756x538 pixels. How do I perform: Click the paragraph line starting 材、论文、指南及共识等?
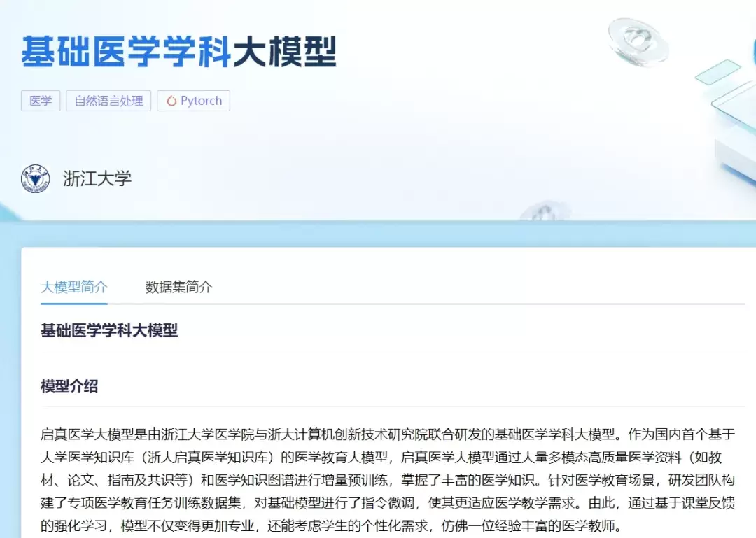point(388,480)
